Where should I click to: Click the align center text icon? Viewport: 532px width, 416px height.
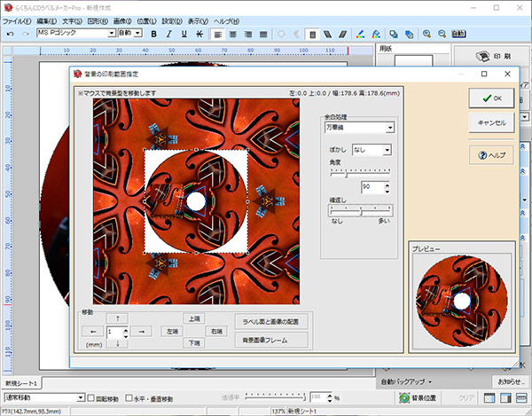pyautogui.click(x=233, y=34)
